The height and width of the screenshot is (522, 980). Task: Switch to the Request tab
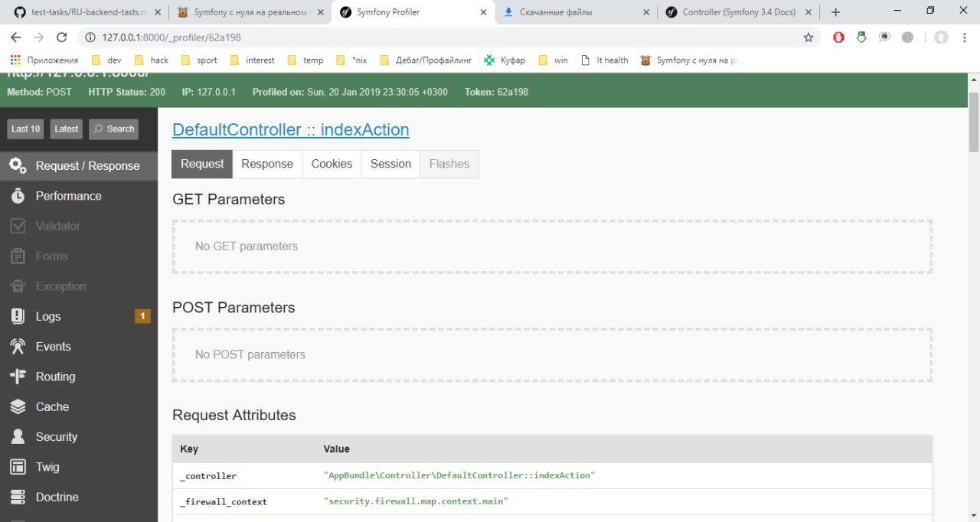202,164
